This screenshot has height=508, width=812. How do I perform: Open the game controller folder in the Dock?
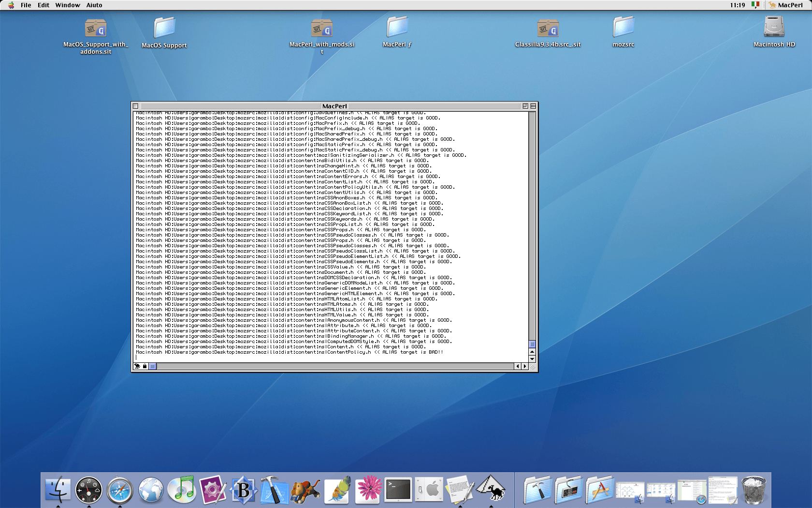coord(569,490)
